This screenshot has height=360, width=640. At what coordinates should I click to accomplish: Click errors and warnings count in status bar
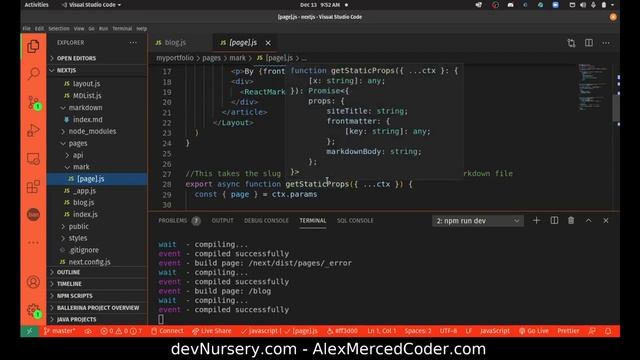tap(121, 331)
